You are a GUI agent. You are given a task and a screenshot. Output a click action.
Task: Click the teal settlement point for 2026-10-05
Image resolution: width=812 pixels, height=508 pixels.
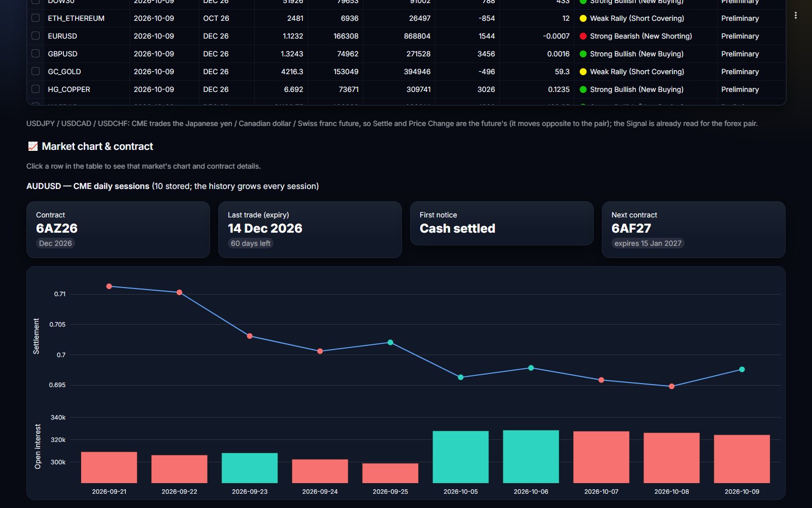(x=461, y=377)
